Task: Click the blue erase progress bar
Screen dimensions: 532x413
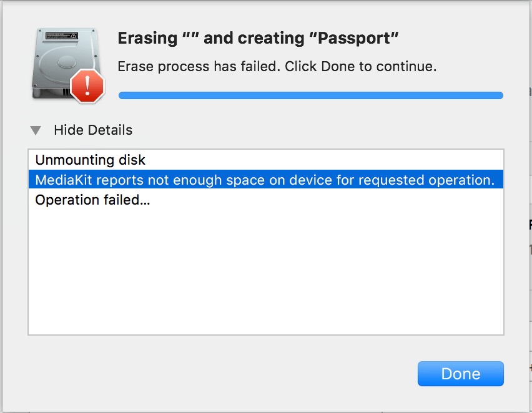Action: [311, 95]
